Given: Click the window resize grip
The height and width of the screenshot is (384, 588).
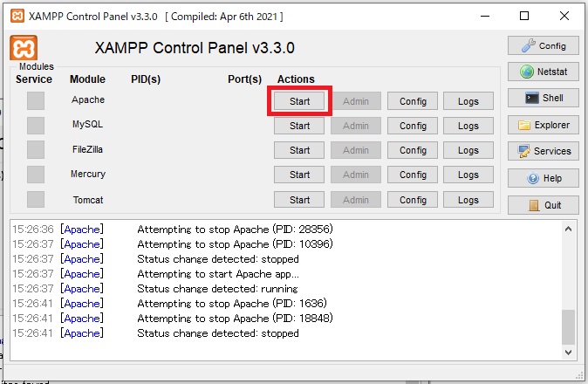Looking at the screenshot, I should tap(581, 375).
